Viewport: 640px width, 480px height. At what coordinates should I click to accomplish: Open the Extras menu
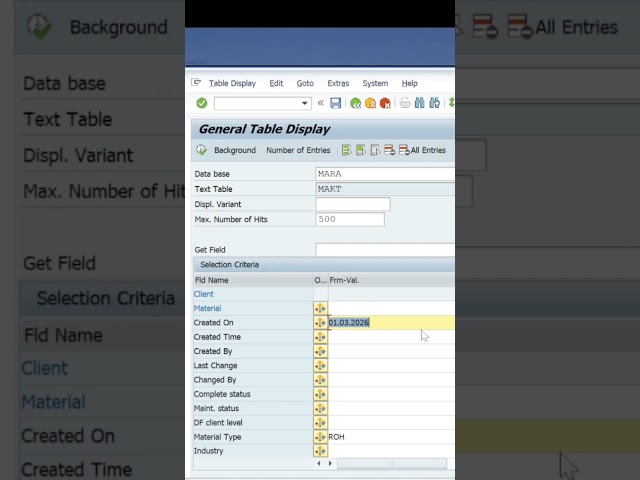[338, 83]
